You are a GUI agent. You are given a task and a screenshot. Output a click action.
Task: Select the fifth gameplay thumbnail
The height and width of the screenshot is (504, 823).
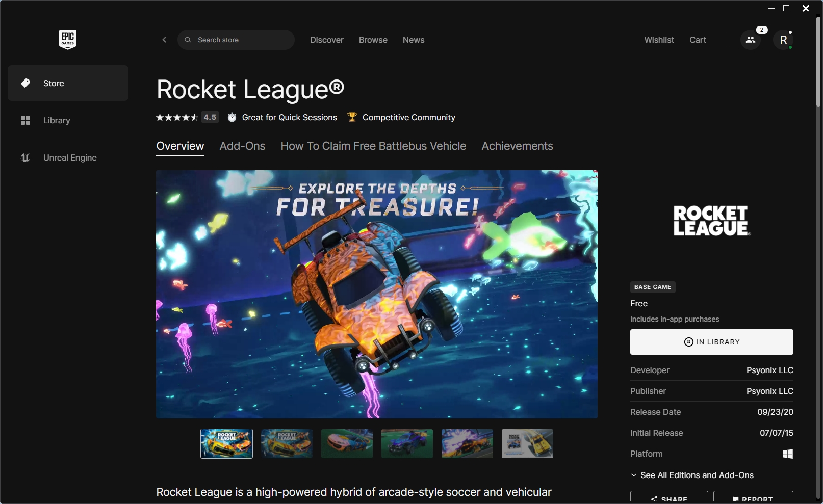tap(467, 443)
